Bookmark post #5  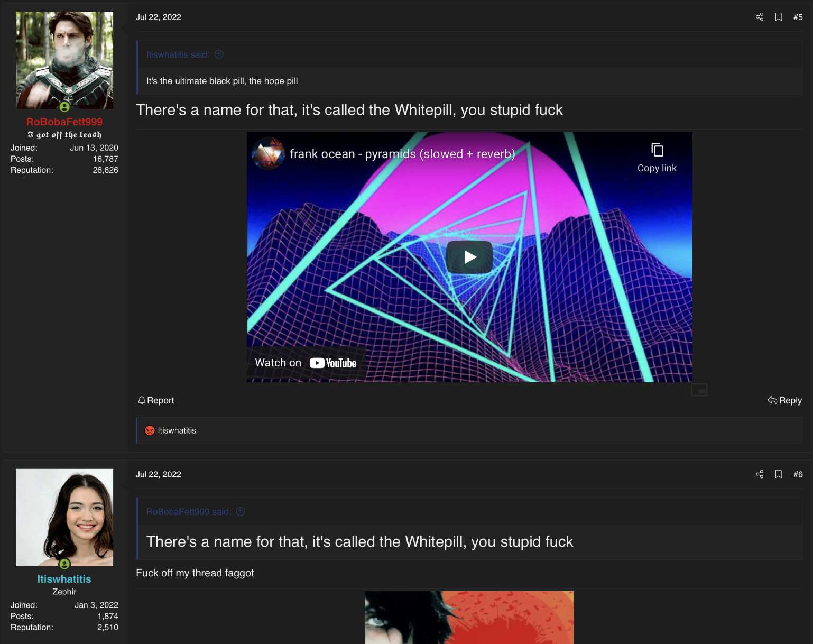click(779, 17)
